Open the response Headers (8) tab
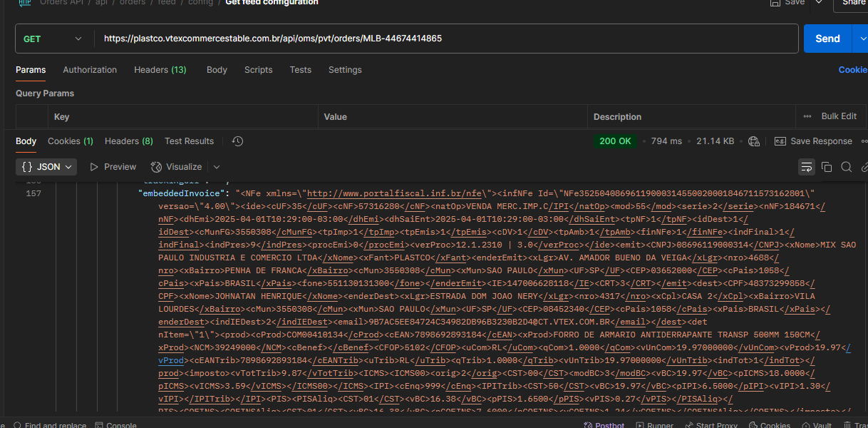This screenshot has width=868, height=428. click(x=129, y=141)
